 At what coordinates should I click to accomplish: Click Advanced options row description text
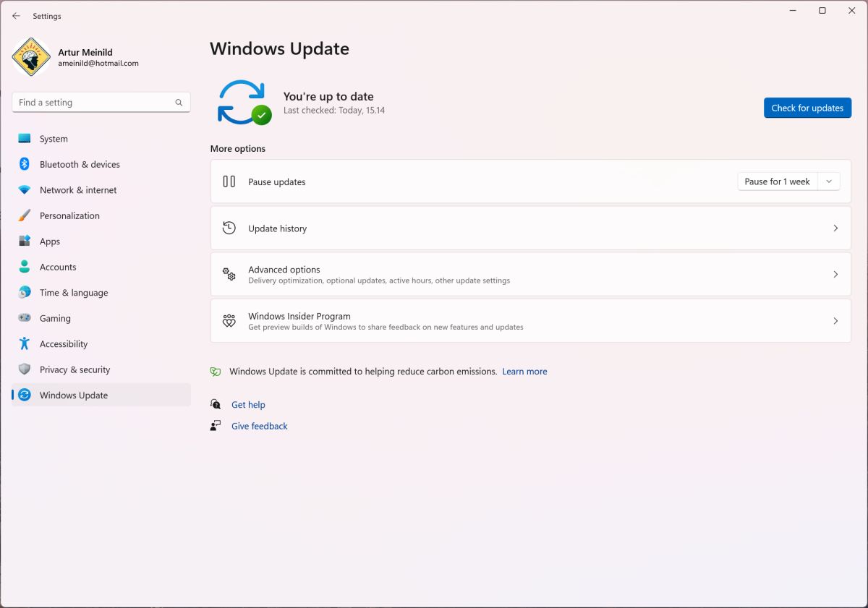coord(379,281)
